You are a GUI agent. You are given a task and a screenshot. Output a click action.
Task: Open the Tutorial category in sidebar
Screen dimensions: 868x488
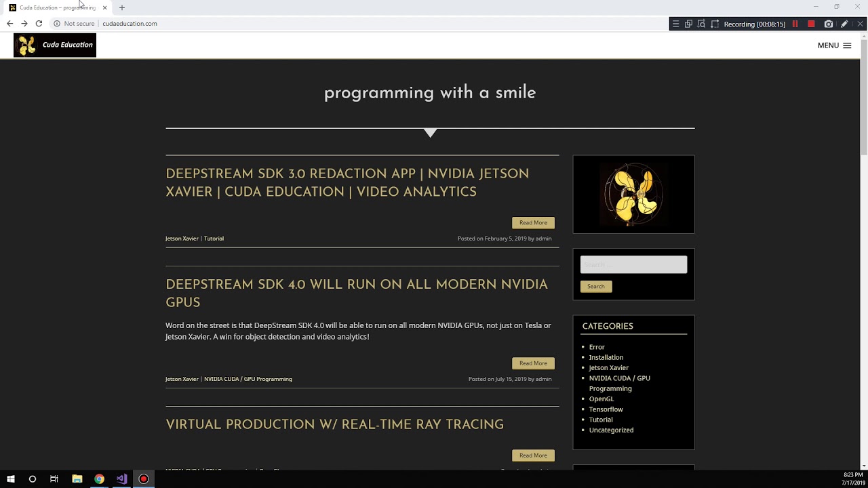tap(601, 420)
